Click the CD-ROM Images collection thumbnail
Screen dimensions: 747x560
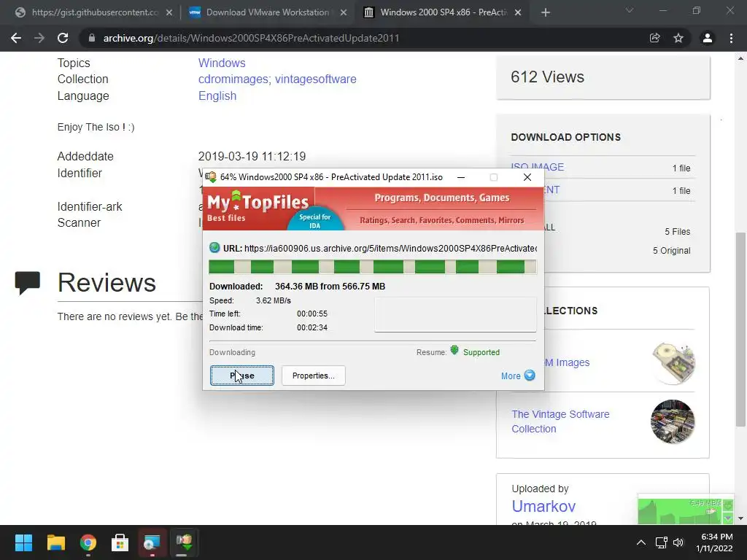[673, 363]
